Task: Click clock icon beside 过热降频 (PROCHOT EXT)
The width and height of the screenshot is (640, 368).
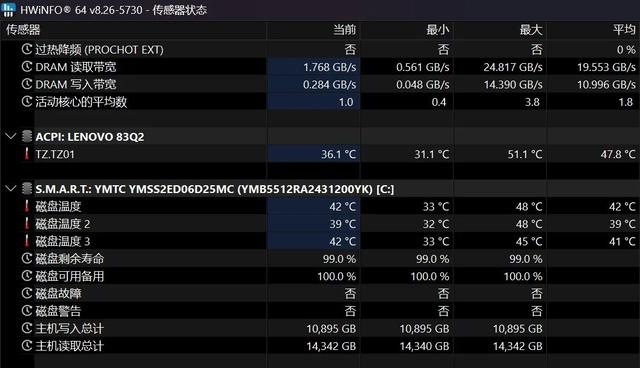Action: point(27,49)
